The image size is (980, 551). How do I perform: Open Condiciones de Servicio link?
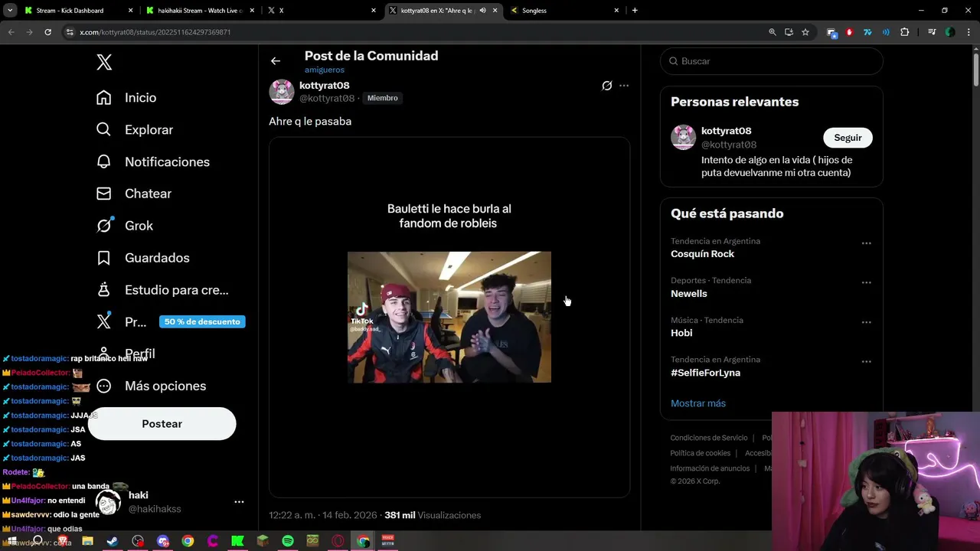click(x=709, y=438)
